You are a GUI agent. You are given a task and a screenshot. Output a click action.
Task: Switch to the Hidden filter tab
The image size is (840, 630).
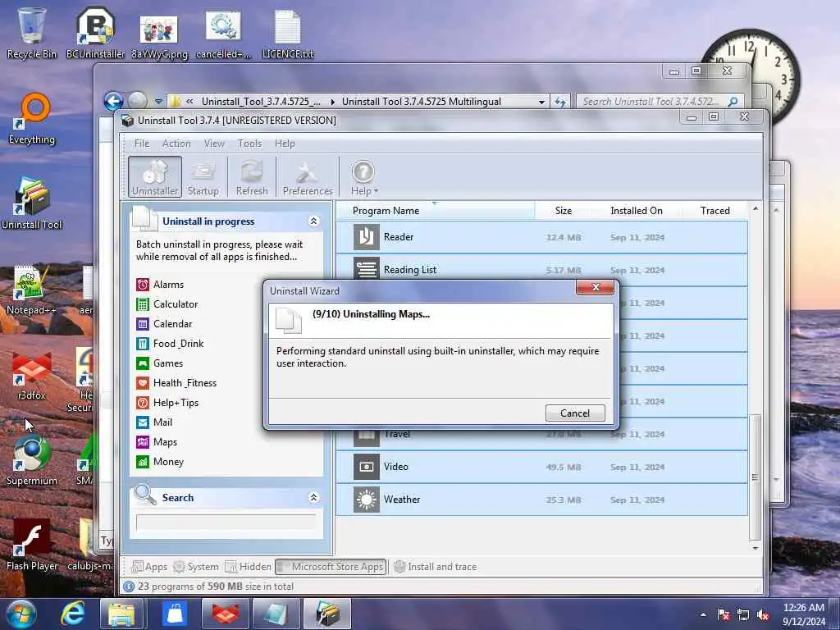(248, 567)
